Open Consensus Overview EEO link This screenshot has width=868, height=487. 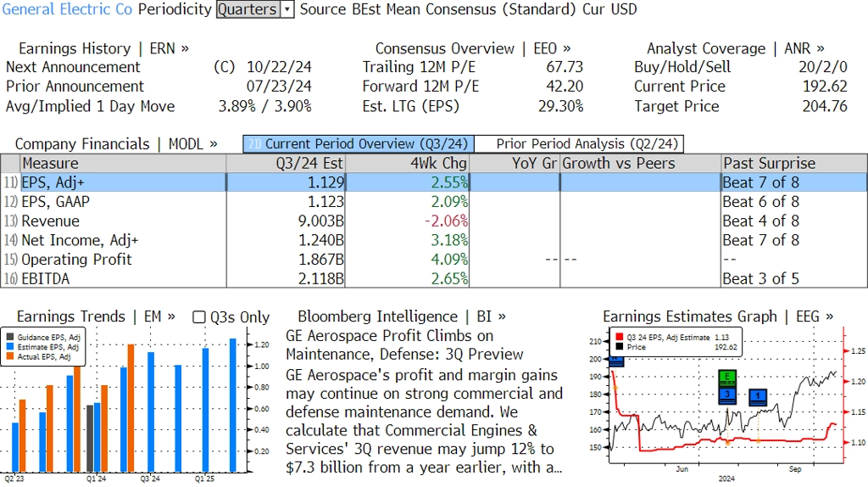tap(473, 48)
